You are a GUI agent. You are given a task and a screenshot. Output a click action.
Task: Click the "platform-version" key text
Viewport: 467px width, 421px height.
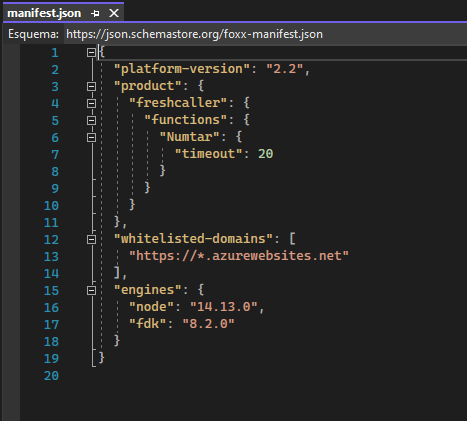182,69
